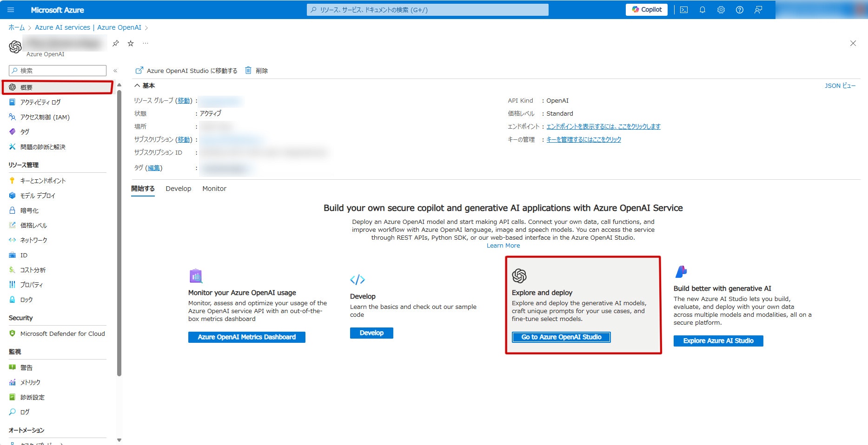This screenshot has width=868, height=445.
Task: Open the help question-mark menu
Action: point(740,10)
